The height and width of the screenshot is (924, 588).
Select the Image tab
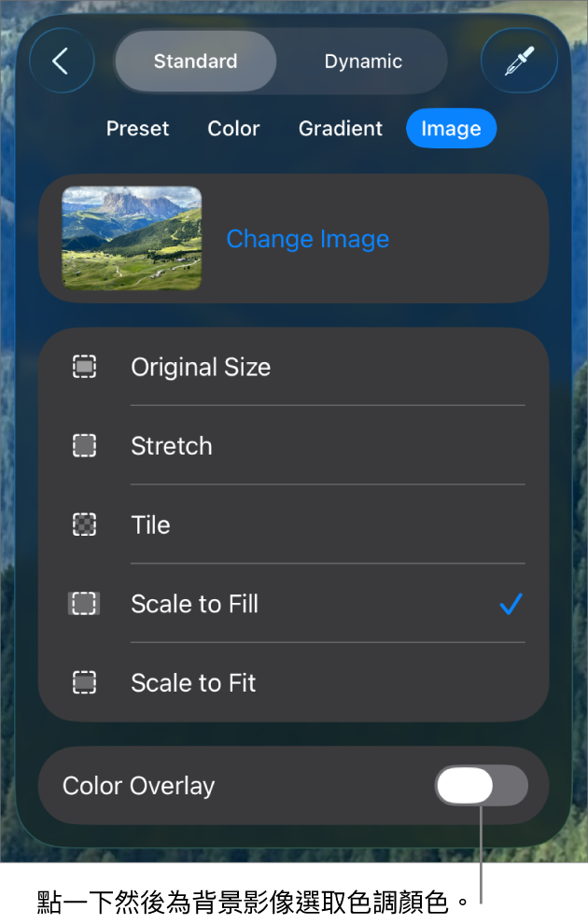tap(451, 129)
